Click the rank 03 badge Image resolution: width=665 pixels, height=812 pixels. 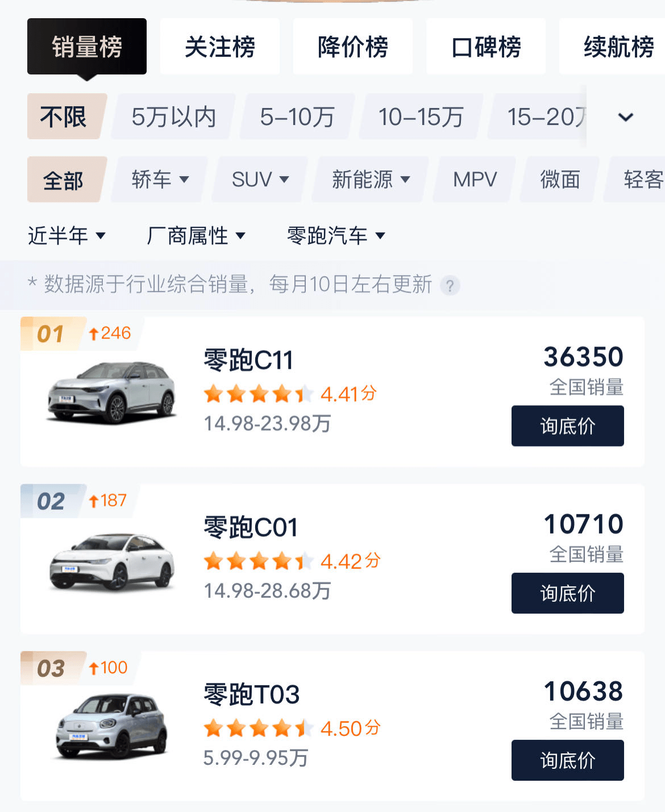[x=51, y=668]
